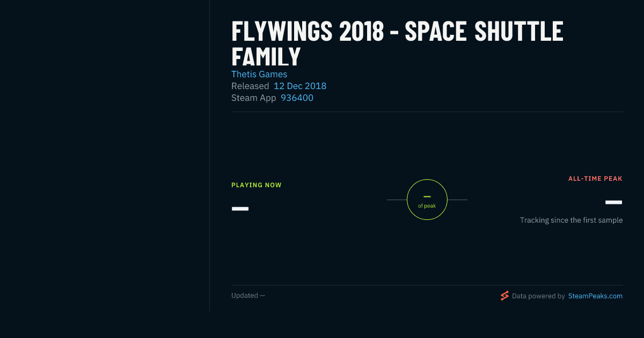Viewport: 644px width, 338px height.
Task: Click the All-Time Peak label
Action: tap(595, 179)
